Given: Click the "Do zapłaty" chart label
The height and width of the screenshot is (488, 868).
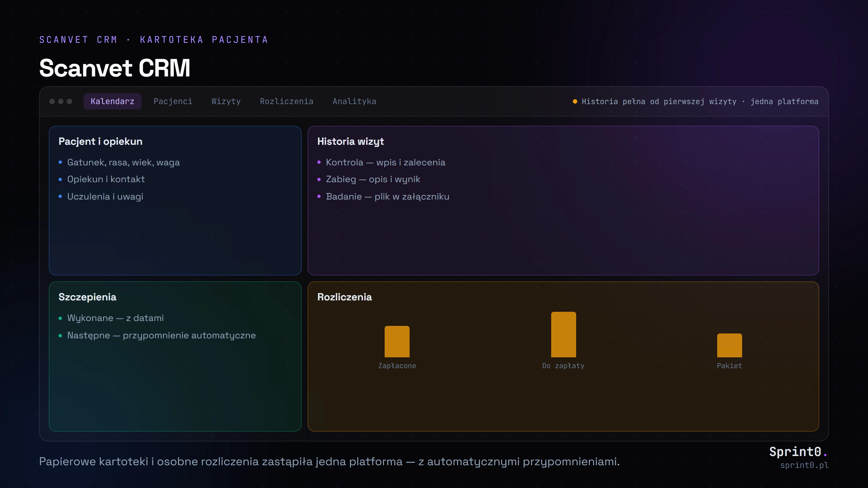Looking at the screenshot, I should point(563,366).
